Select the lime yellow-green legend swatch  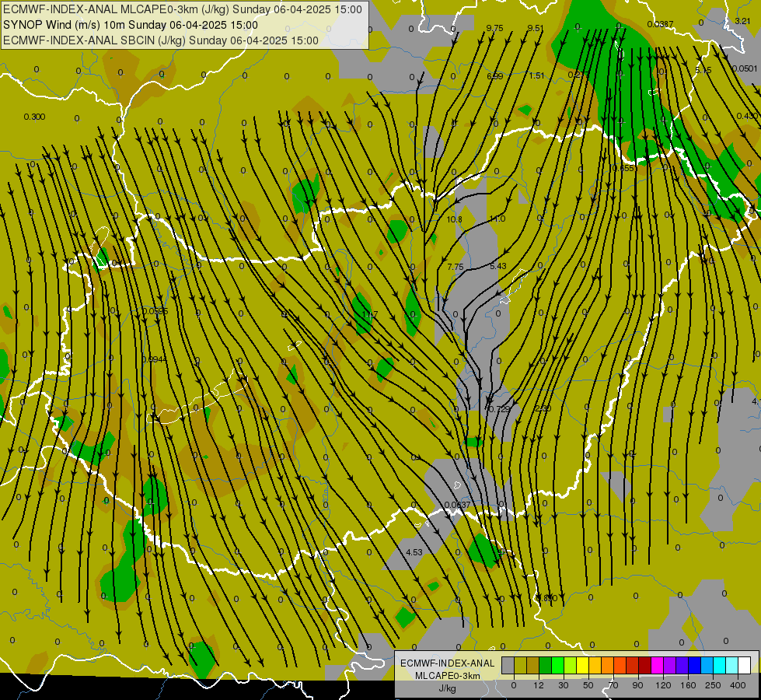point(571,666)
